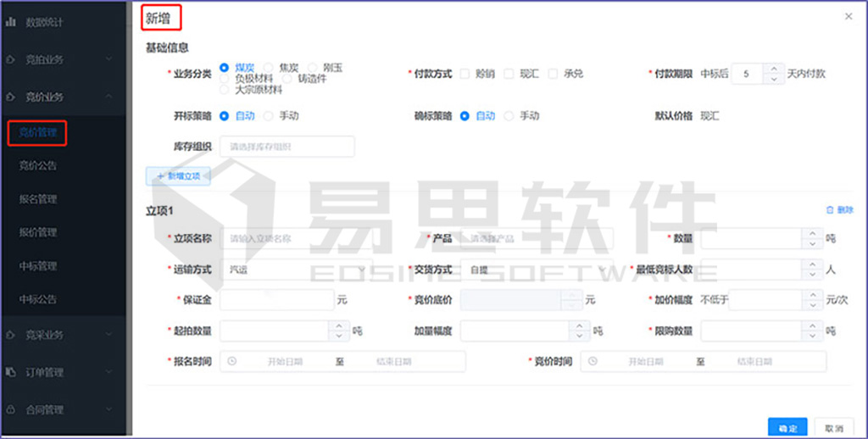The height and width of the screenshot is (439, 868).
Task: Check the 承兑 payment method checkbox
Action: point(553,74)
